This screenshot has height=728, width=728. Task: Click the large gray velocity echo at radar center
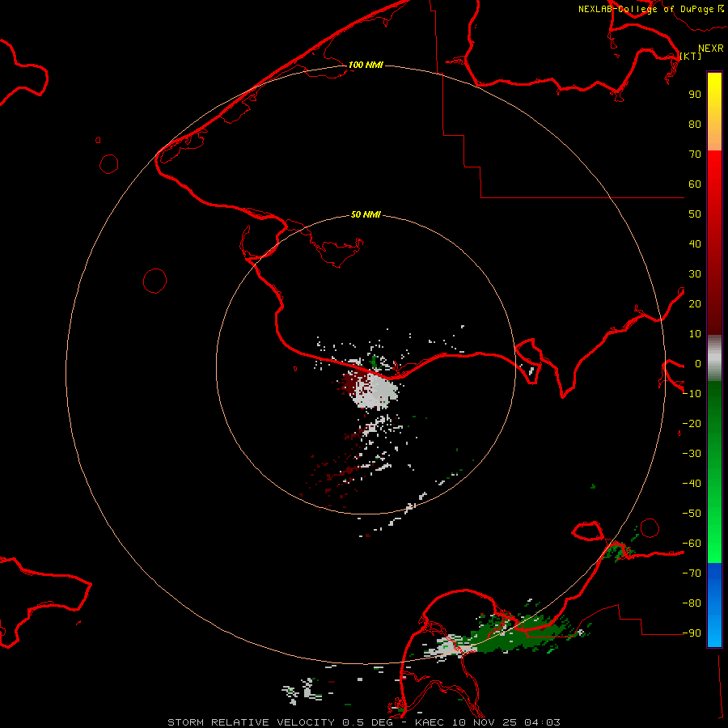coord(375,390)
